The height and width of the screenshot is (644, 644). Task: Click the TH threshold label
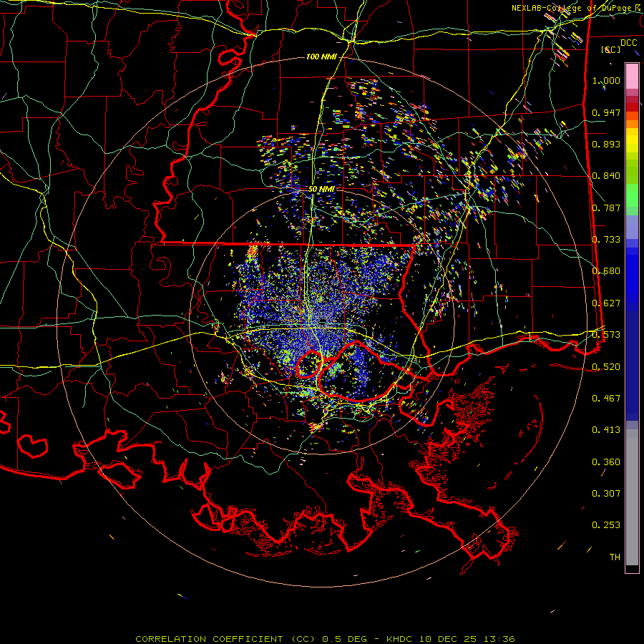615,557
